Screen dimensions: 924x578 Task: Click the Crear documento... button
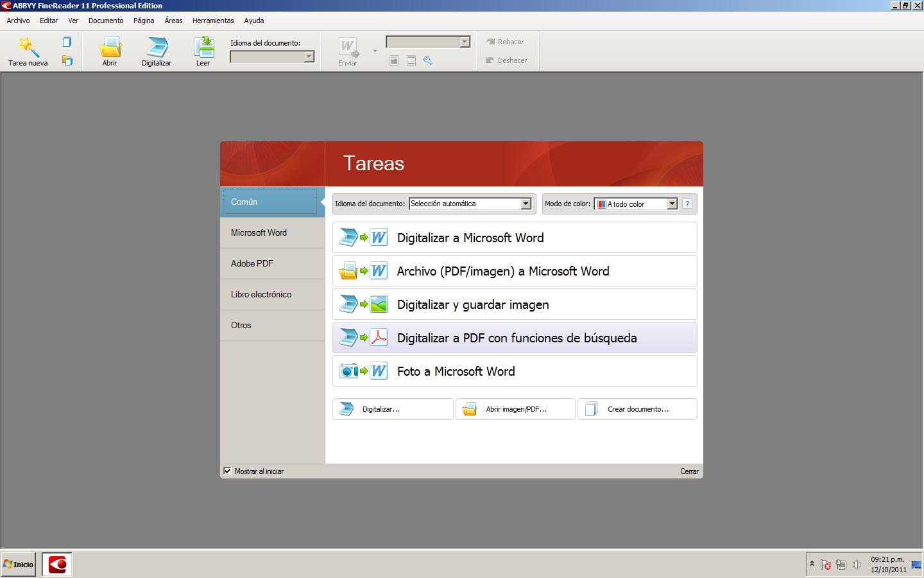(637, 409)
